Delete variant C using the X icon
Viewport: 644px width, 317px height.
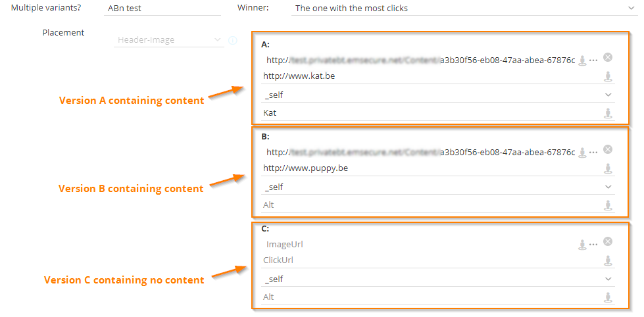tap(608, 242)
